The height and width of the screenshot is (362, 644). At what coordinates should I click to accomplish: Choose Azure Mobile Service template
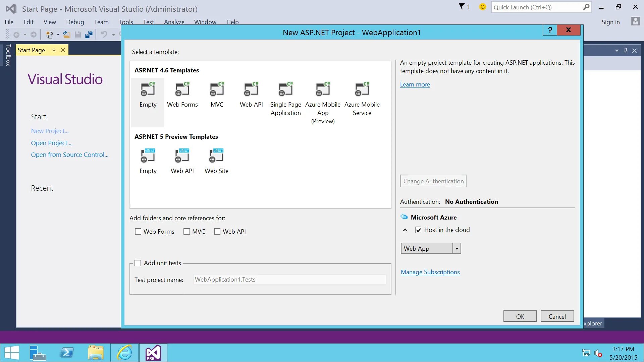(x=362, y=90)
